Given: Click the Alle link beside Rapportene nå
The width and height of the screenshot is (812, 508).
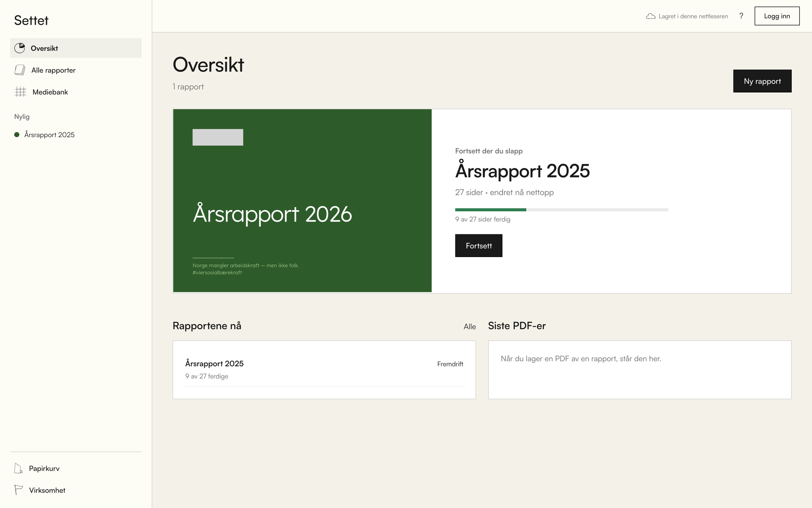Looking at the screenshot, I should (x=470, y=326).
